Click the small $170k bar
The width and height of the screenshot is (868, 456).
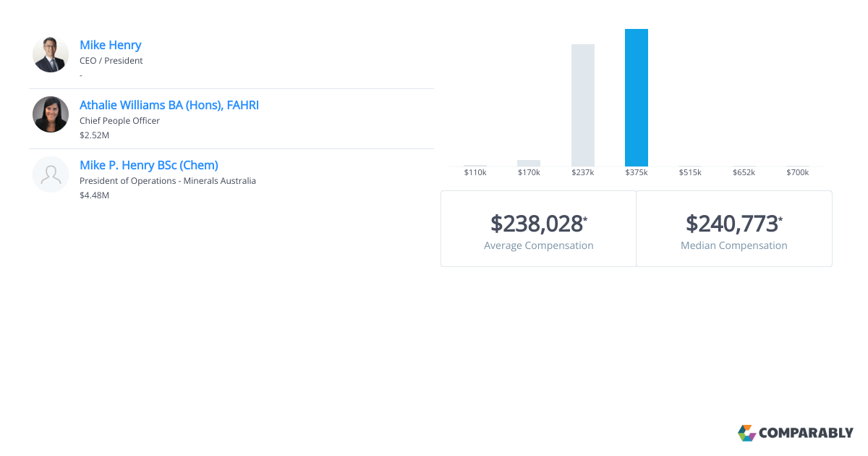click(529, 163)
